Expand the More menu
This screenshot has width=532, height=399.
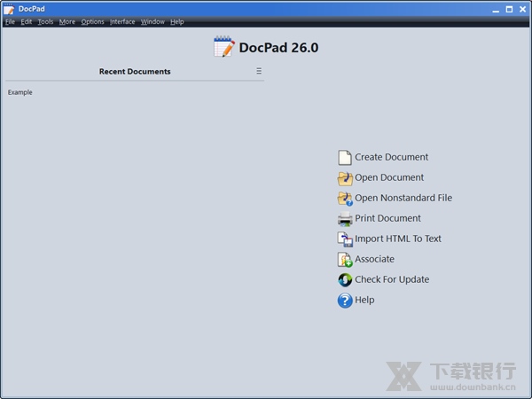(67, 22)
